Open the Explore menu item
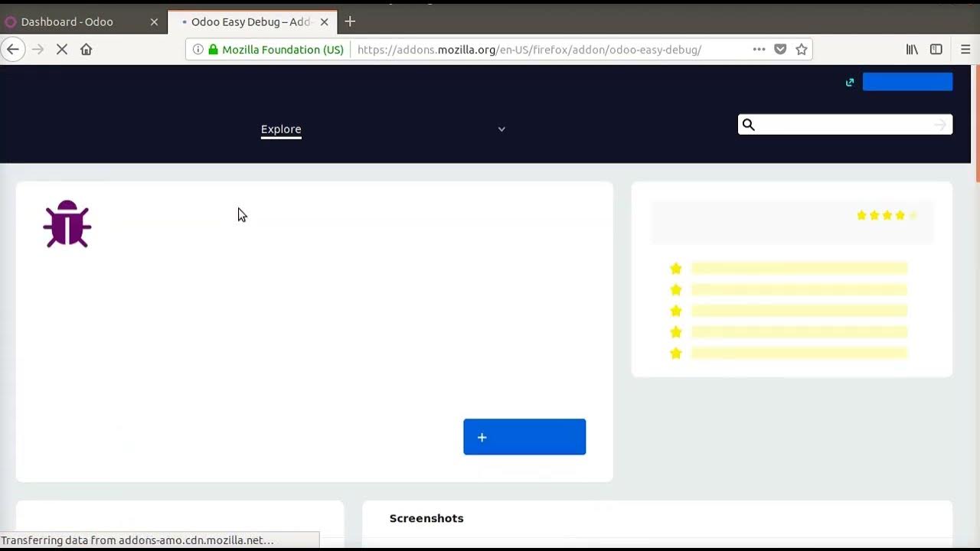The height and width of the screenshot is (551, 980). coord(281,129)
